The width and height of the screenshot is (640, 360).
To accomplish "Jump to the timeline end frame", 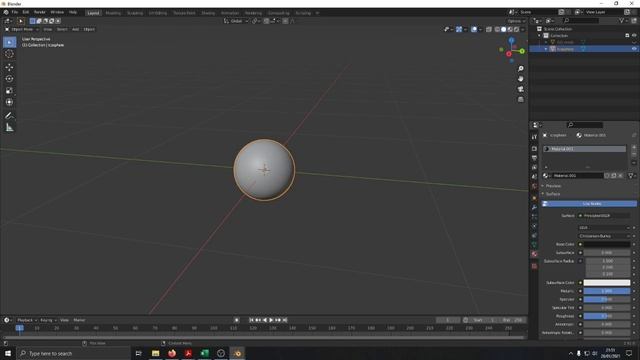I will (284, 320).
